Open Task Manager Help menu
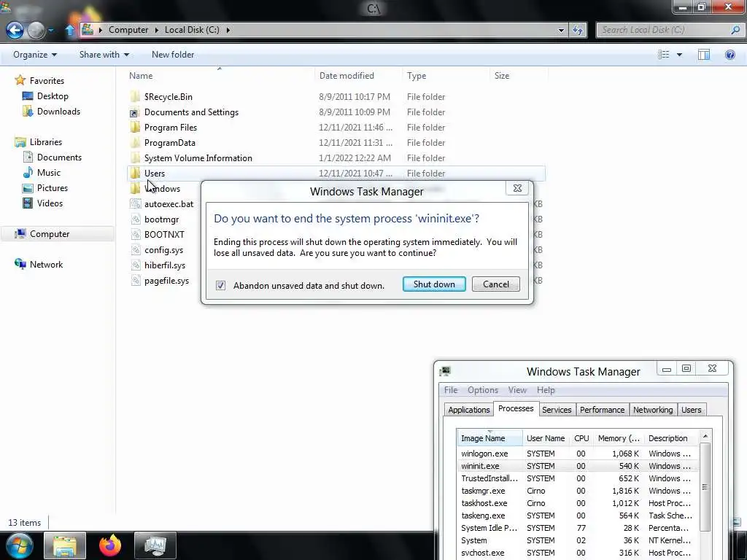The image size is (747, 560). tap(546, 390)
